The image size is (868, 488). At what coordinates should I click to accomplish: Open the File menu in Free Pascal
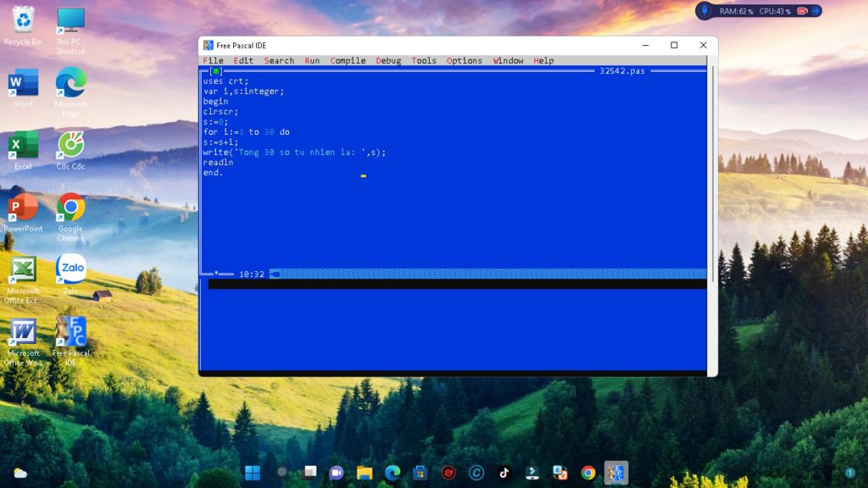tap(213, 61)
